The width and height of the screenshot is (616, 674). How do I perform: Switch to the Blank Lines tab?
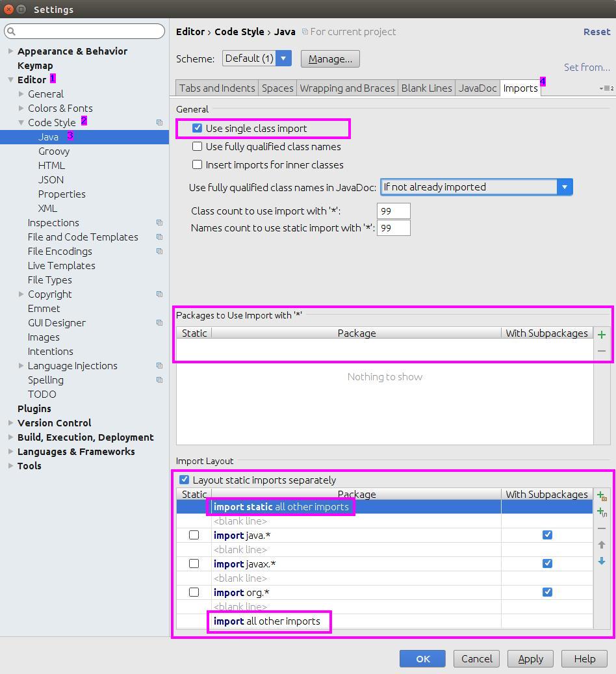click(426, 88)
